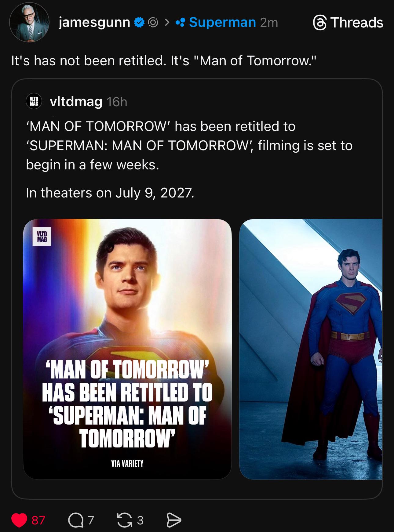394x532 pixels.
Task: Open quoted post text about July 9, 2027
Action: coord(110,193)
